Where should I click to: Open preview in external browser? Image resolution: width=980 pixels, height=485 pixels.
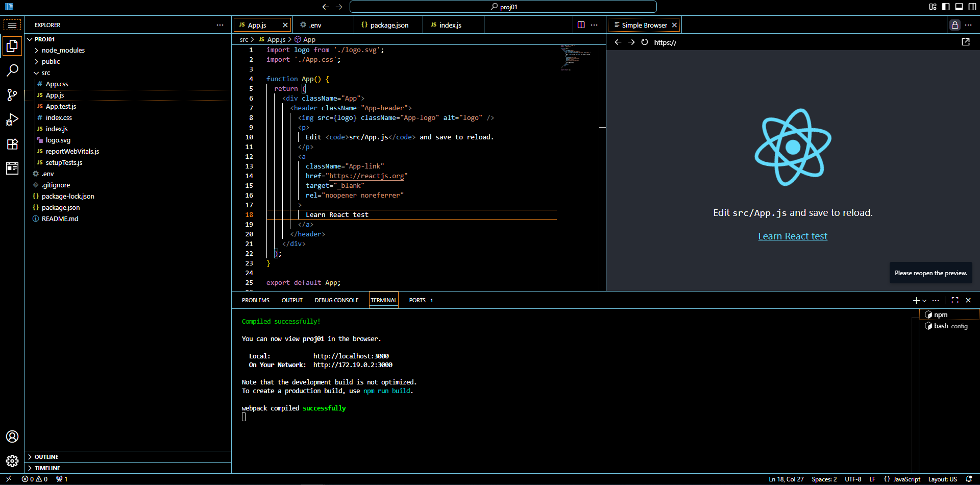point(966,42)
